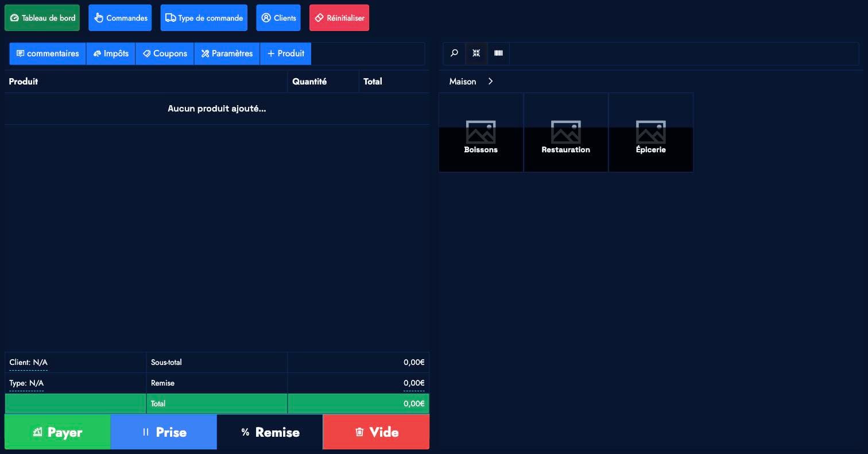Open the commentaires tab
Image resolution: width=868 pixels, height=454 pixels.
(x=48, y=53)
